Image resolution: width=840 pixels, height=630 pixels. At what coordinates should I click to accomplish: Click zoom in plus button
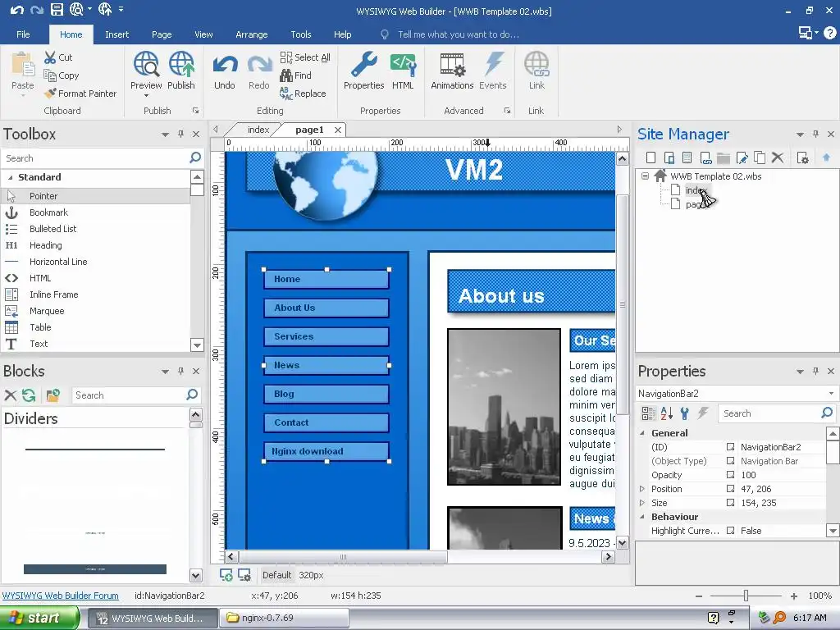click(794, 596)
